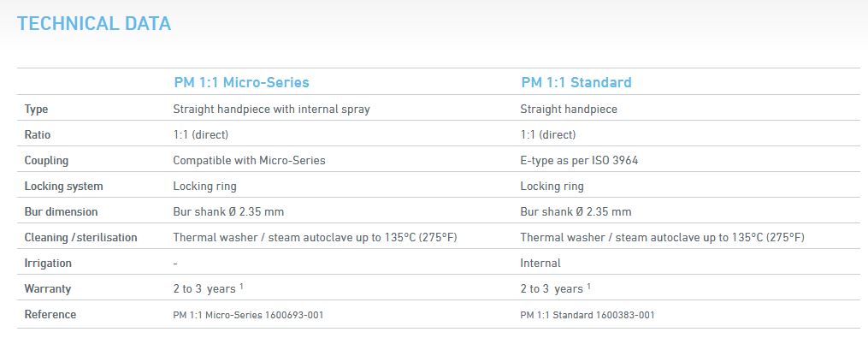Image resolution: width=868 pixels, height=338 pixels.
Task: Click the Type row label
Action: [36, 110]
